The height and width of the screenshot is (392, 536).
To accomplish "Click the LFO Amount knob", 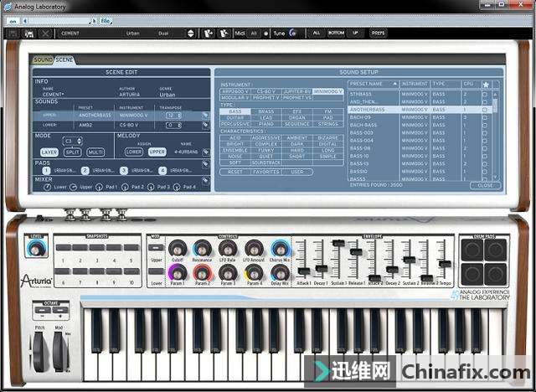I will pyautogui.click(x=254, y=249).
